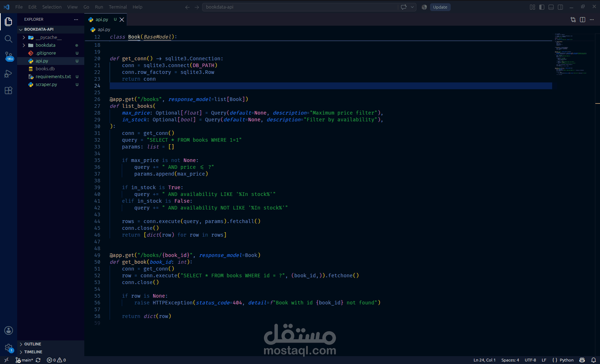Open the Explorer view icon
This screenshot has width=600, height=364.
pos(9,22)
